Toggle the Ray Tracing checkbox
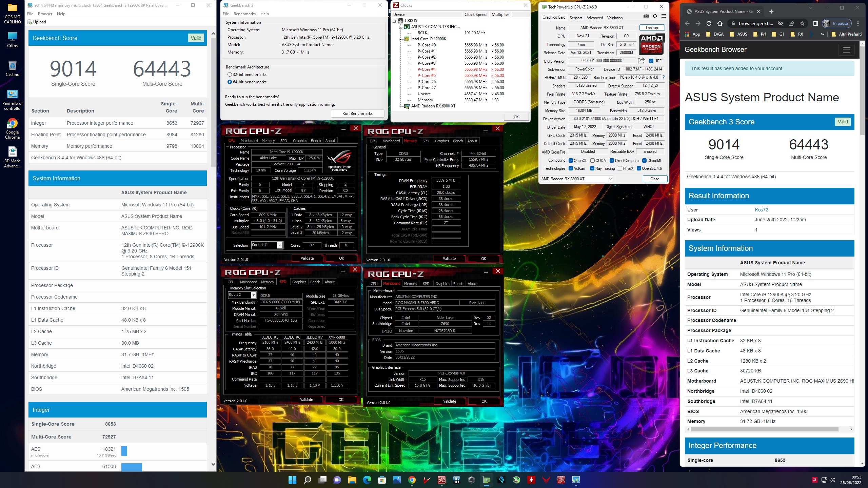The width and height of the screenshot is (868, 488). pyautogui.click(x=592, y=168)
